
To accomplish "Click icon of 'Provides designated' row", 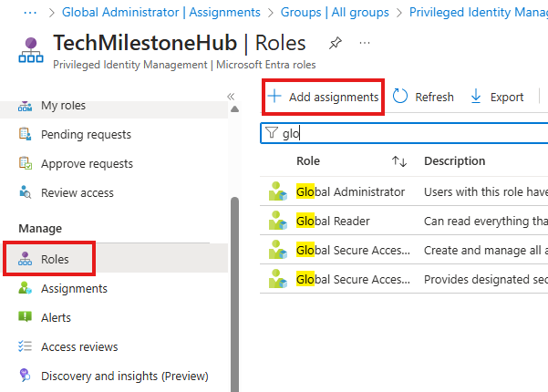I will tap(278, 279).
